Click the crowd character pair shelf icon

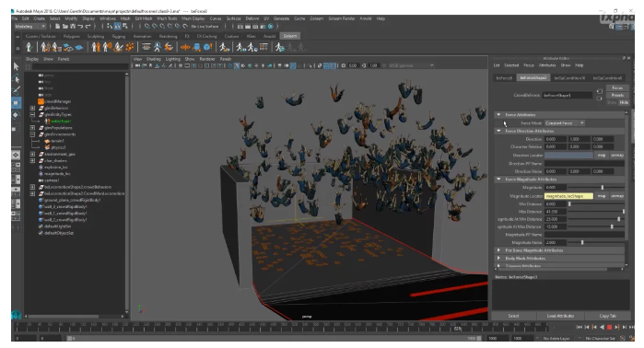click(96, 47)
